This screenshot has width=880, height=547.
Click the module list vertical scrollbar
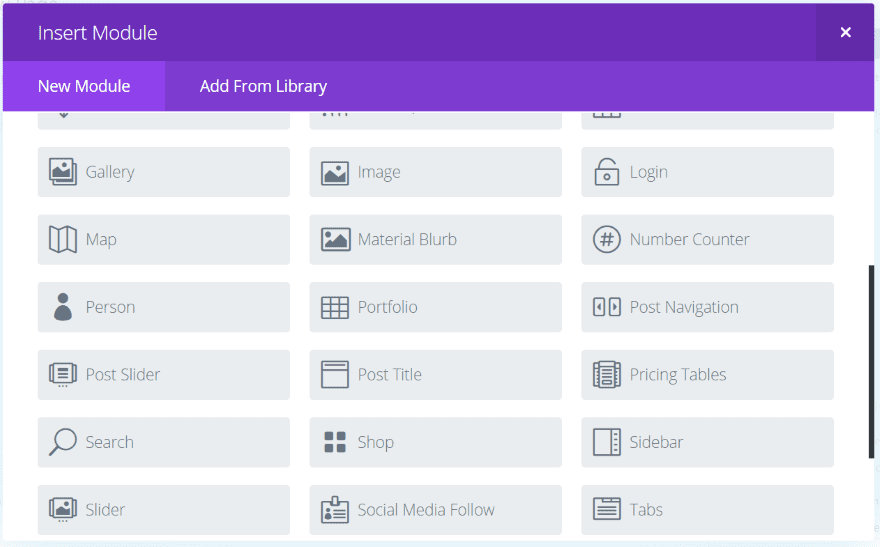click(871, 360)
